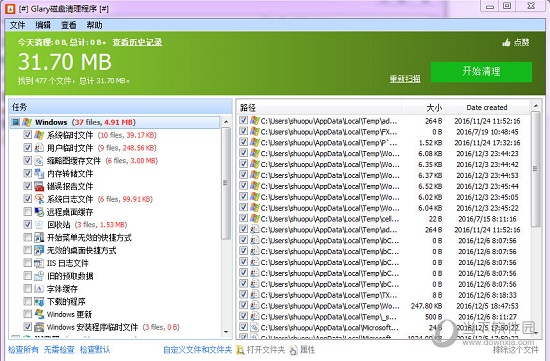
Task: Click the 缩略图缓存文件 icon
Action: (39, 161)
